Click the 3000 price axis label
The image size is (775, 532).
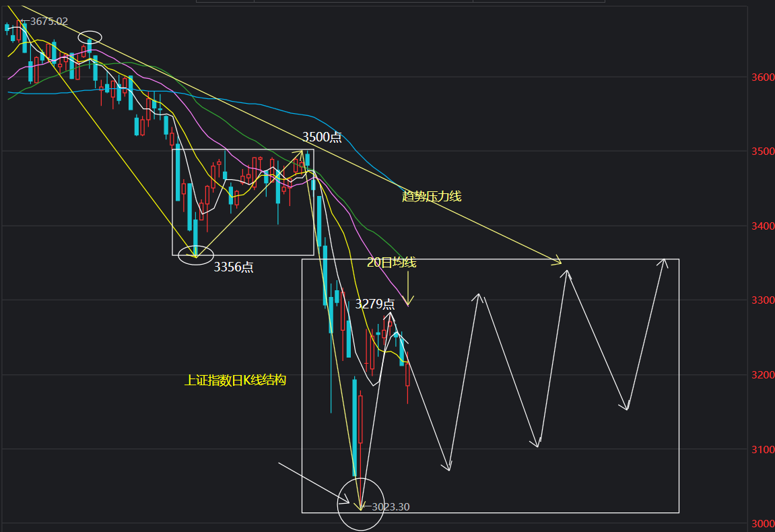coord(763,524)
